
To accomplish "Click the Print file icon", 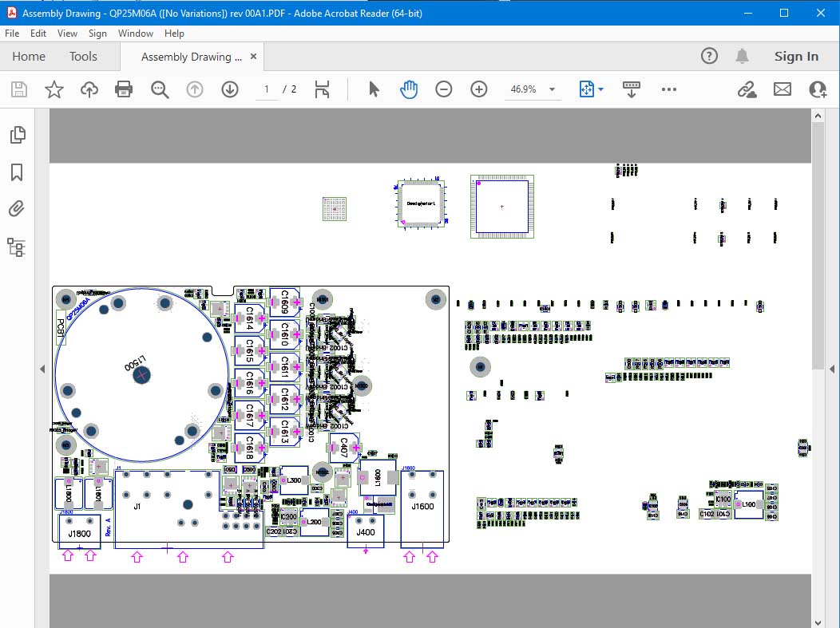I will pos(124,89).
